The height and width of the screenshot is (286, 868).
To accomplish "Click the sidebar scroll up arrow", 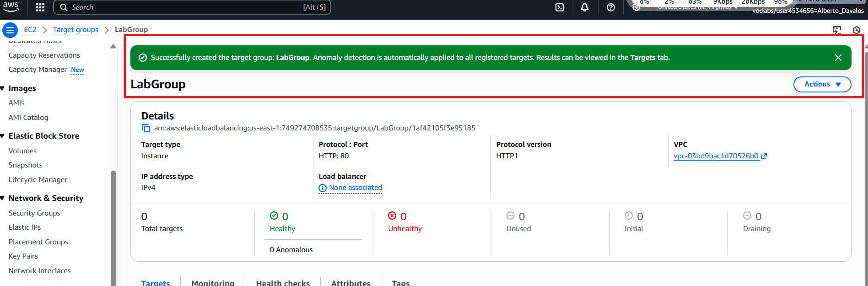I will pos(113,46).
